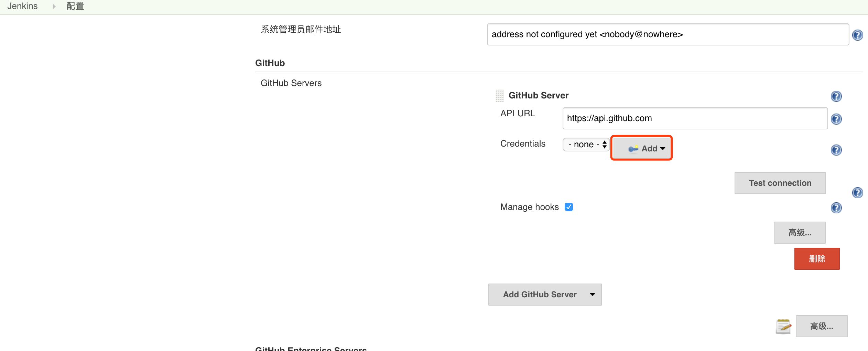The image size is (868, 351).
Task: Click the Credentials label
Action: point(523,144)
